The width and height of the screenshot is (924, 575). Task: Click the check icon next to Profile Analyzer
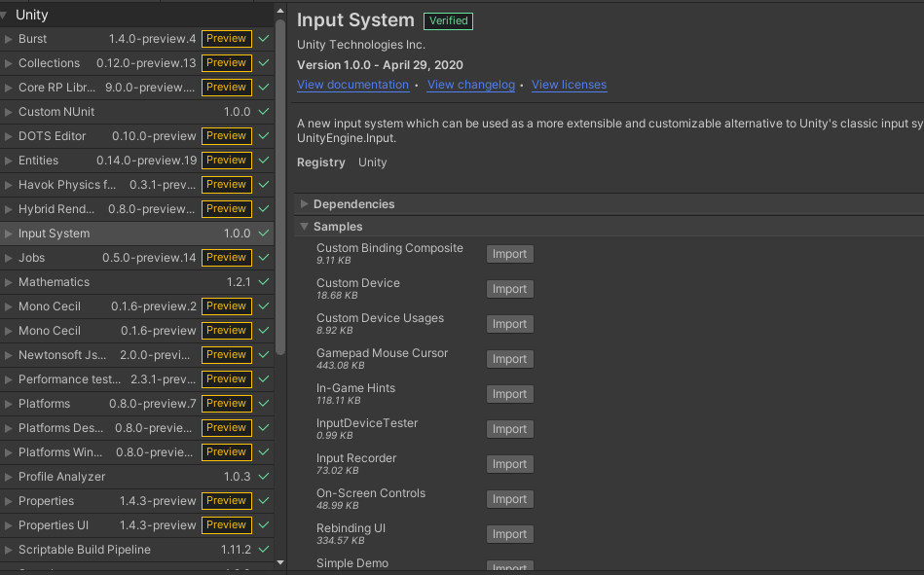tap(262, 476)
